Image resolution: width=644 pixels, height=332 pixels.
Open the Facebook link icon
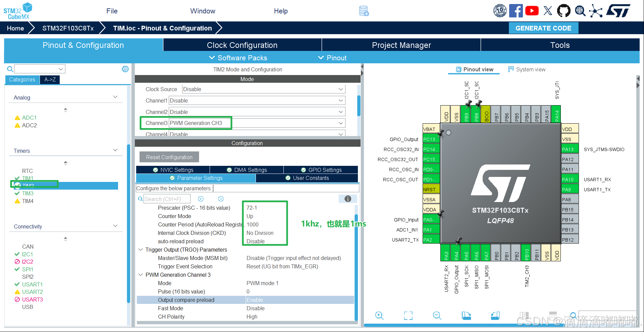[x=516, y=11]
